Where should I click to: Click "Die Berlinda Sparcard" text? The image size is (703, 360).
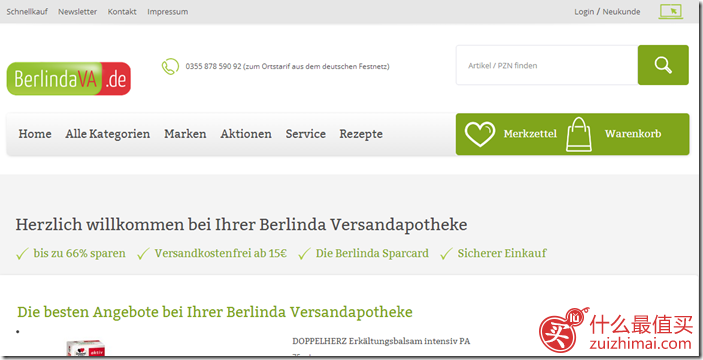tap(372, 253)
